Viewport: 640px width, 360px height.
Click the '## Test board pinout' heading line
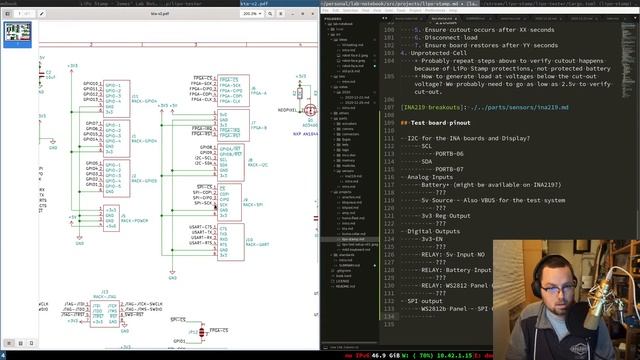point(436,123)
